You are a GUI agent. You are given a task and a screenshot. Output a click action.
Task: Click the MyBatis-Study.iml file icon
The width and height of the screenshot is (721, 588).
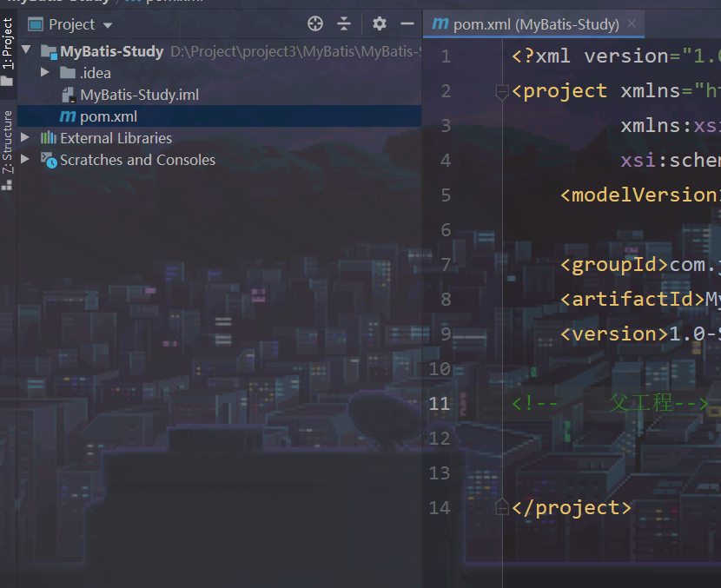[68, 95]
